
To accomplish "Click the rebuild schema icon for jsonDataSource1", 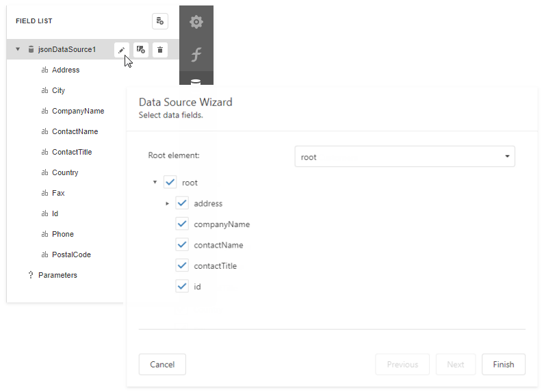I will click(141, 50).
